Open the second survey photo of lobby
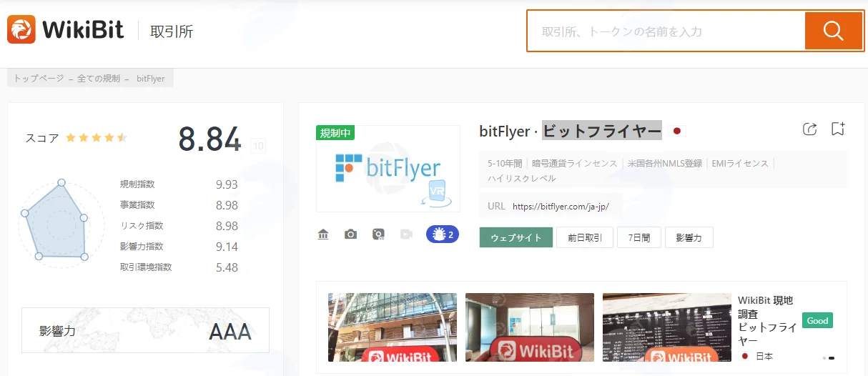This screenshot has height=376, width=868. click(530, 327)
